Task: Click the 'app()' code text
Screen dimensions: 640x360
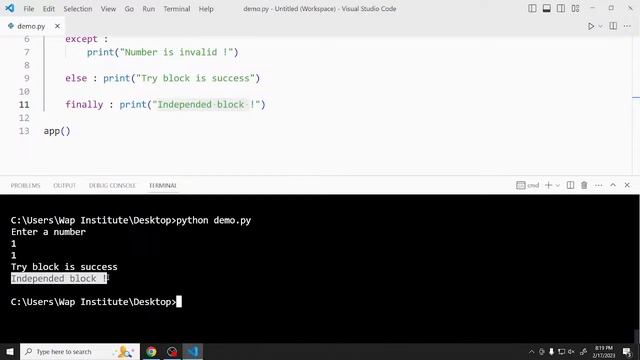Action: pyautogui.click(x=57, y=131)
